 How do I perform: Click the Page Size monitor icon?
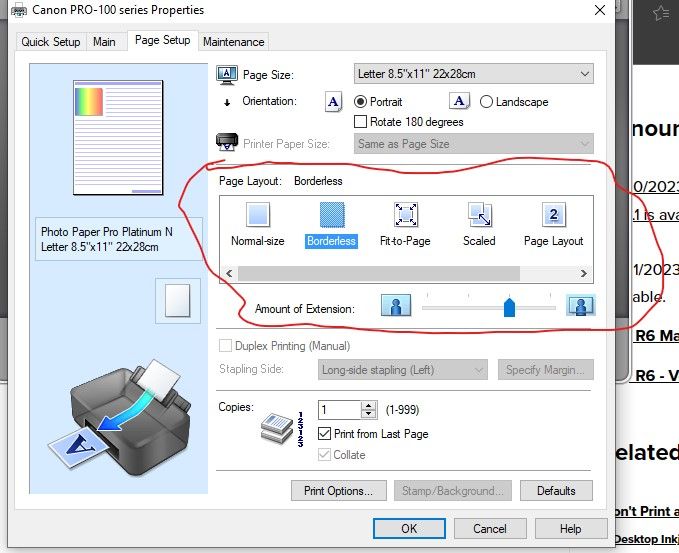tap(227, 75)
